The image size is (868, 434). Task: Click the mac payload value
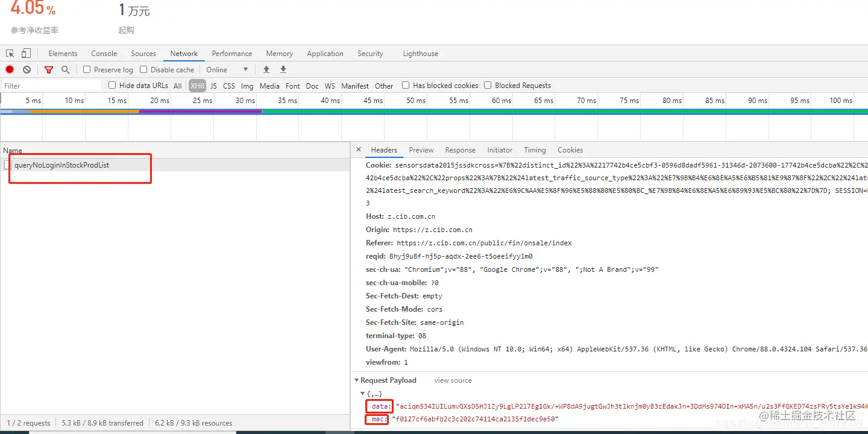(475, 419)
